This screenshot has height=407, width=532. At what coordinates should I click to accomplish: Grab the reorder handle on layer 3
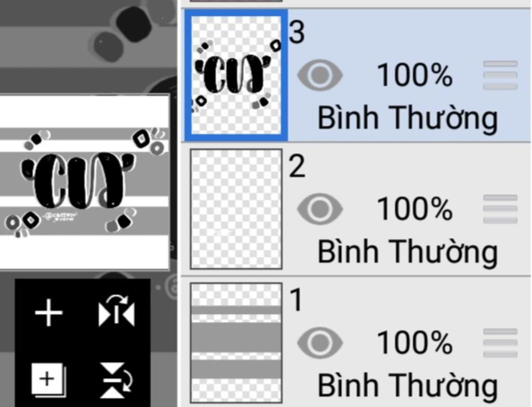500,75
